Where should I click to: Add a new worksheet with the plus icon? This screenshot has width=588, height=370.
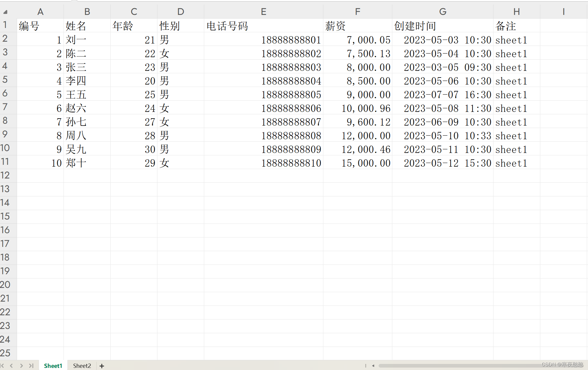(x=102, y=366)
